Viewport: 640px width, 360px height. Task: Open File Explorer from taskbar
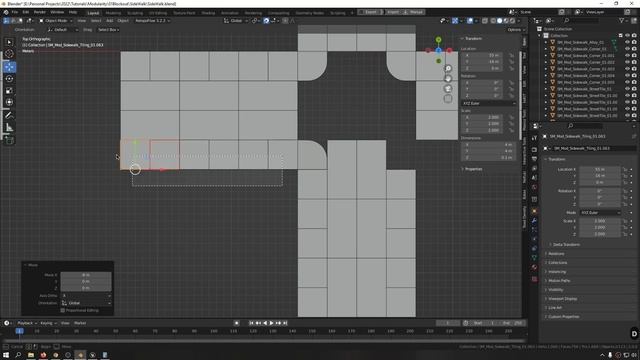click(x=31, y=355)
